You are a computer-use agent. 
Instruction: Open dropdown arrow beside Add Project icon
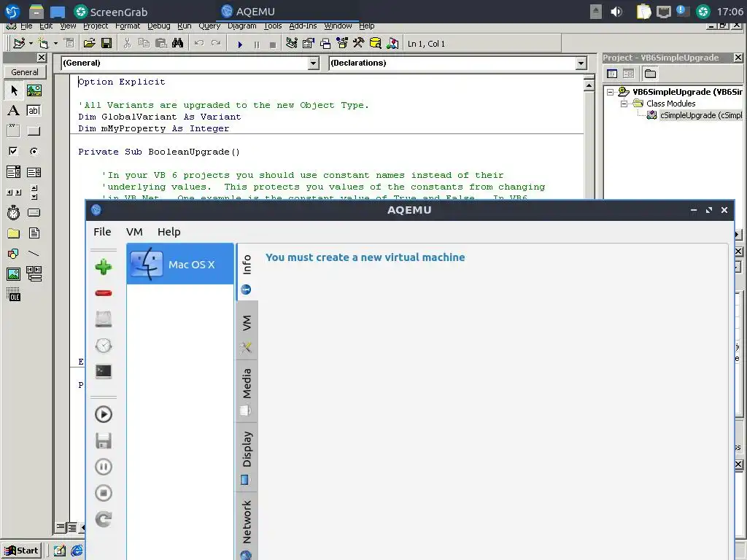31,44
